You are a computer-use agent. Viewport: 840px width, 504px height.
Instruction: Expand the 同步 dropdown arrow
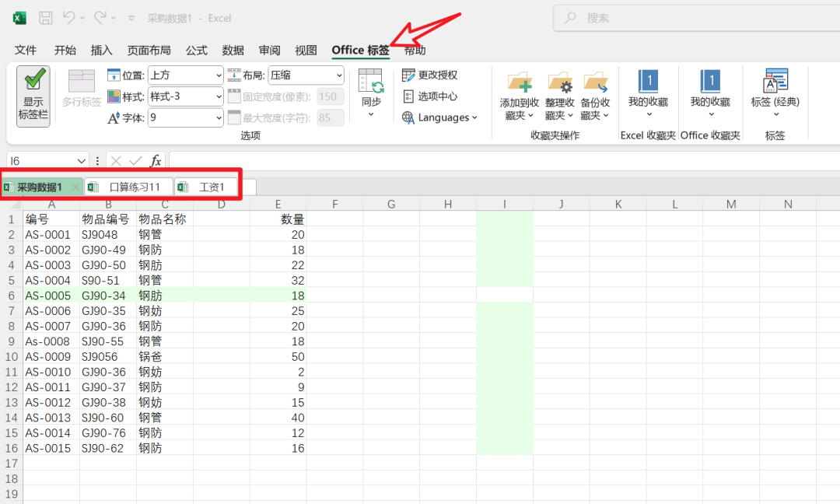[371, 114]
